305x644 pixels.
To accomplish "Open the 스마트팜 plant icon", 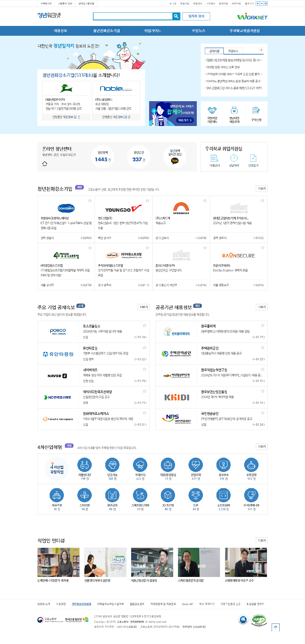I will [x=84, y=495].
